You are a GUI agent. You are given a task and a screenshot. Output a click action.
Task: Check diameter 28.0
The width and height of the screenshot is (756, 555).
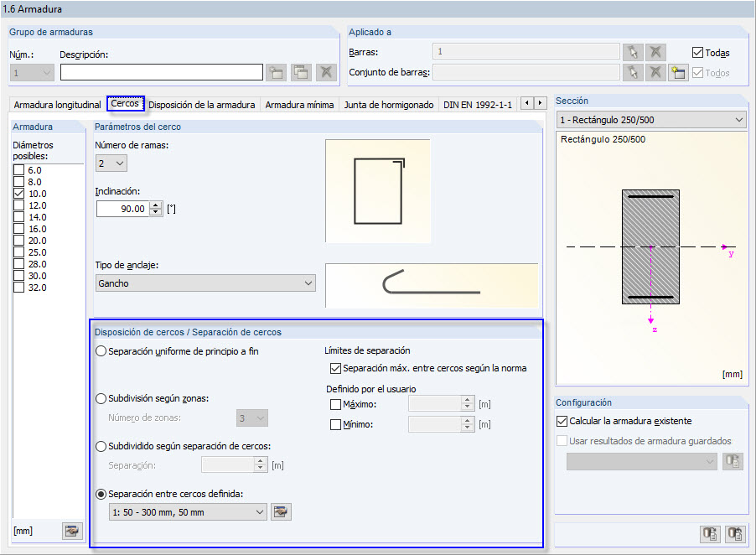coord(18,264)
